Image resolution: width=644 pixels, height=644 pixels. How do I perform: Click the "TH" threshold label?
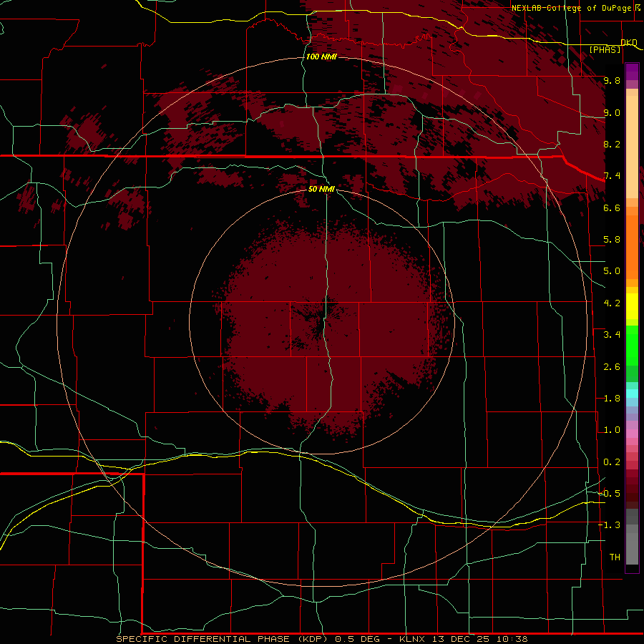pyautogui.click(x=615, y=557)
